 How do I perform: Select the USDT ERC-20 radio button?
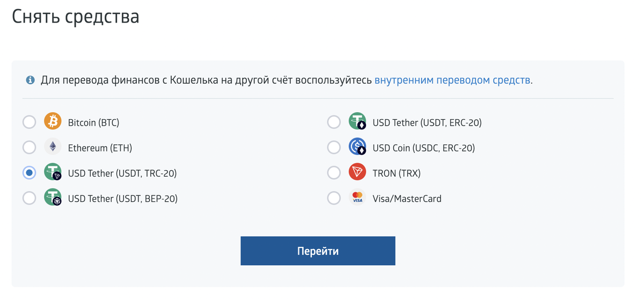point(334,122)
